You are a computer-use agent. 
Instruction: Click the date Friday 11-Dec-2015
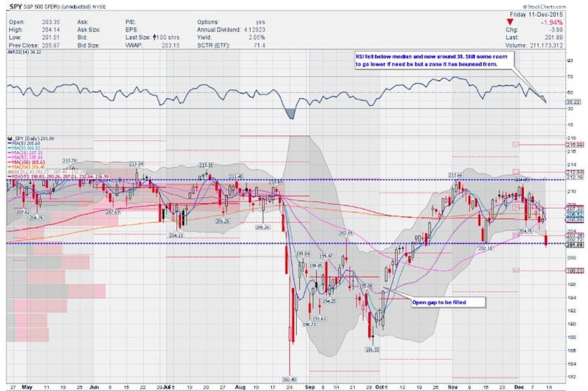click(536, 15)
